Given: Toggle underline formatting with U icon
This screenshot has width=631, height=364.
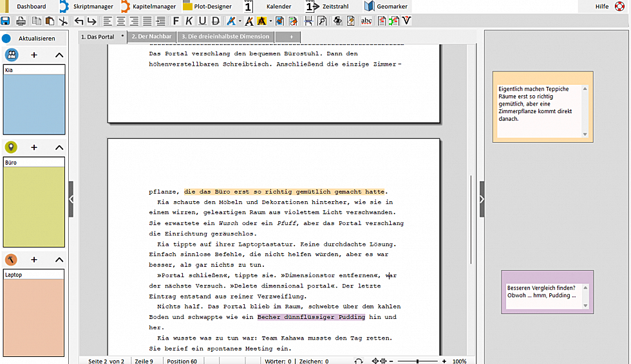Looking at the screenshot, I should click(x=202, y=21).
